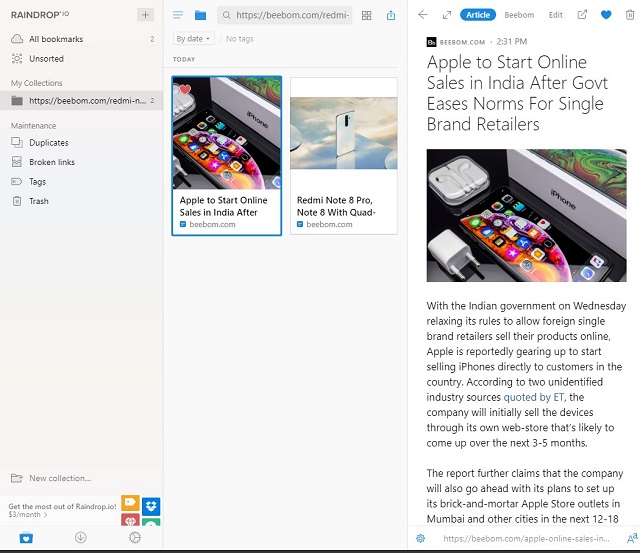Viewport: 640px width, 553px height.
Task: Click the search field showing beebom URL
Action: click(285, 16)
